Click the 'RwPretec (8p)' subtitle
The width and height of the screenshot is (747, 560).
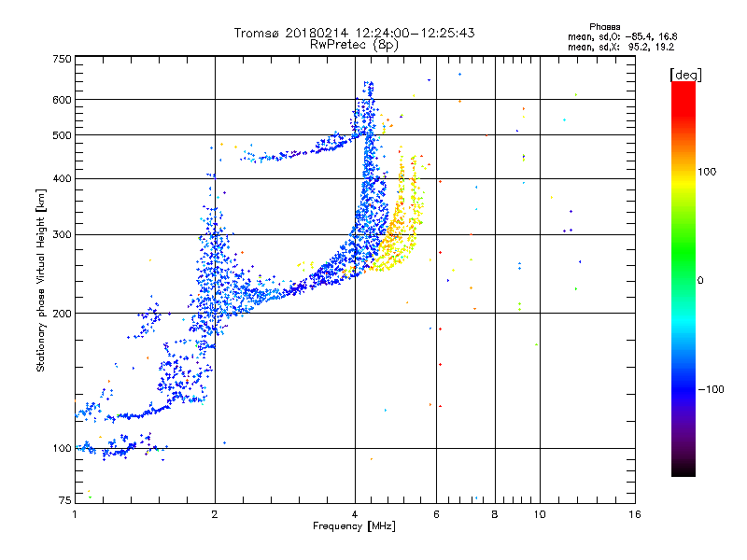click(x=354, y=45)
